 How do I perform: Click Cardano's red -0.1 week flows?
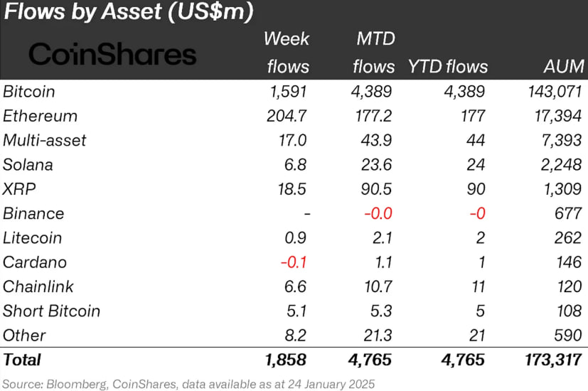click(293, 262)
